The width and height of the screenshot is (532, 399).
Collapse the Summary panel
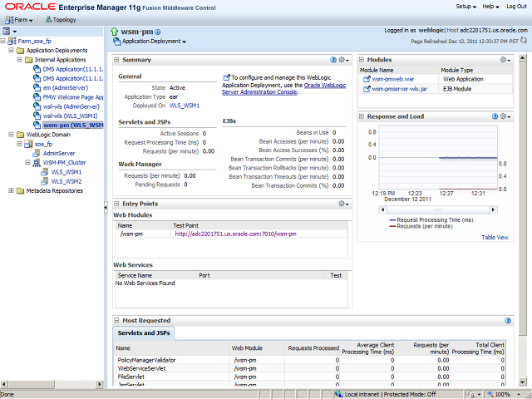pyautogui.click(x=117, y=60)
